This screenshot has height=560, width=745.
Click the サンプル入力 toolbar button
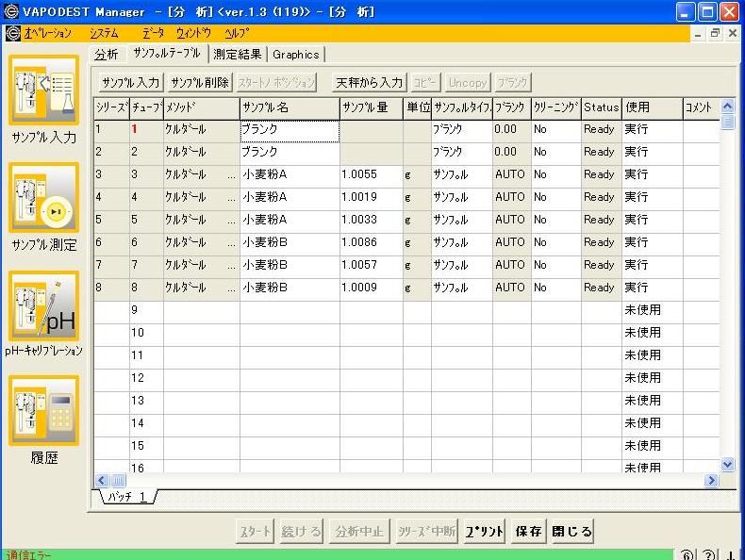[x=131, y=83]
